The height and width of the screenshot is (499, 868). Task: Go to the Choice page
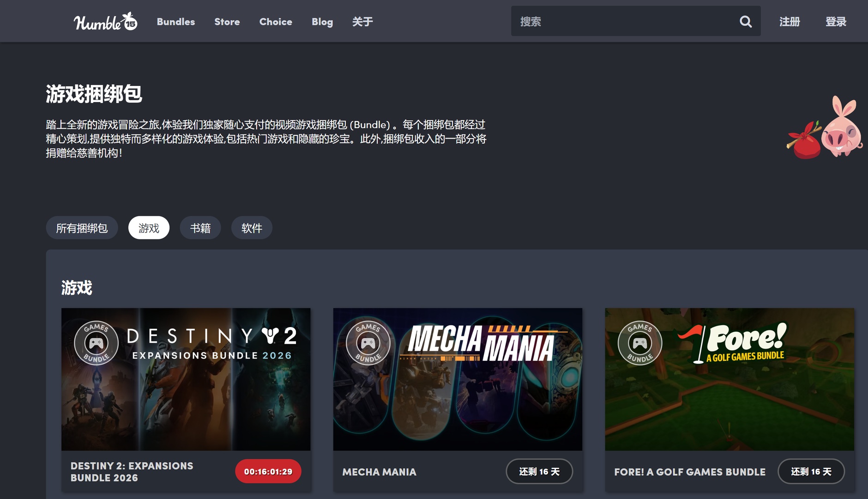click(275, 22)
